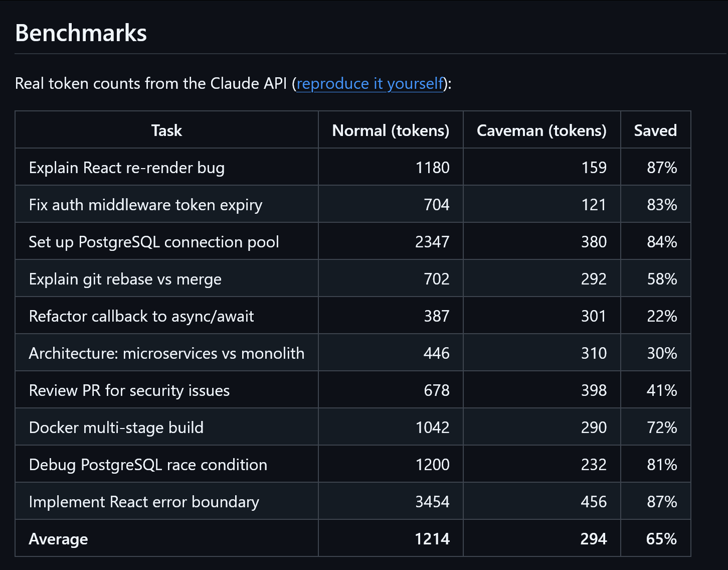The image size is (728, 570).
Task: Select "Debug PostgreSQL race condition" task
Action: point(148,465)
